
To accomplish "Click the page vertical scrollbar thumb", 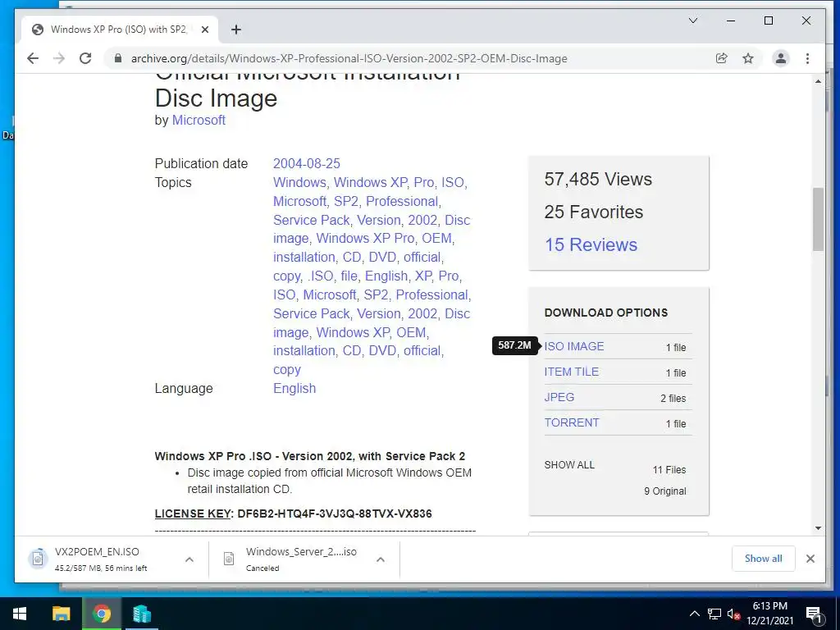I will pos(818,219).
